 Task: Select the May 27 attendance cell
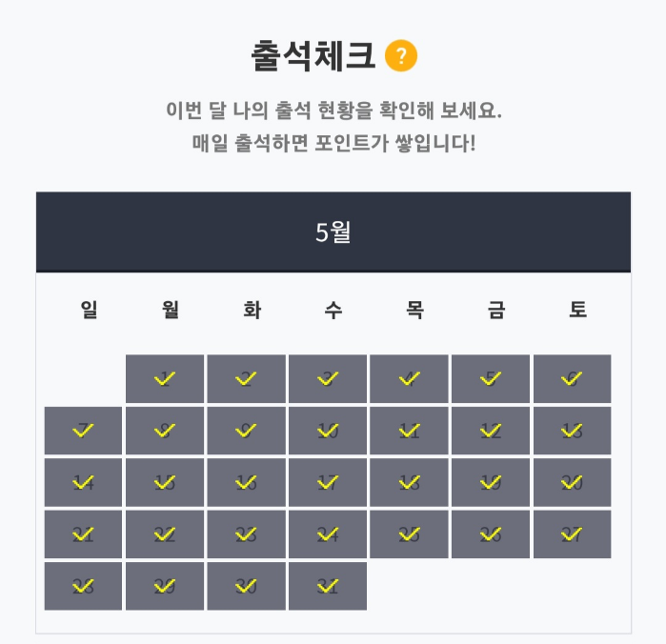tap(572, 533)
